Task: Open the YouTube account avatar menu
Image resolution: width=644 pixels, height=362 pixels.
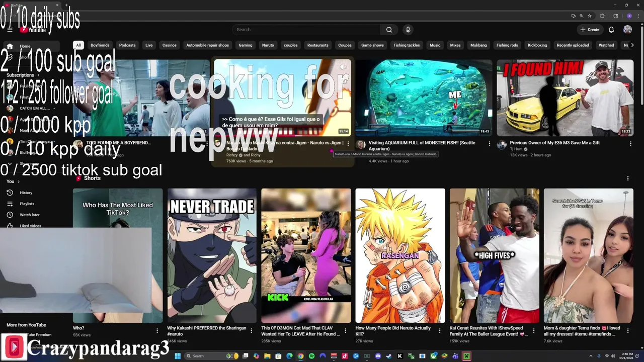Action: pos(627,30)
